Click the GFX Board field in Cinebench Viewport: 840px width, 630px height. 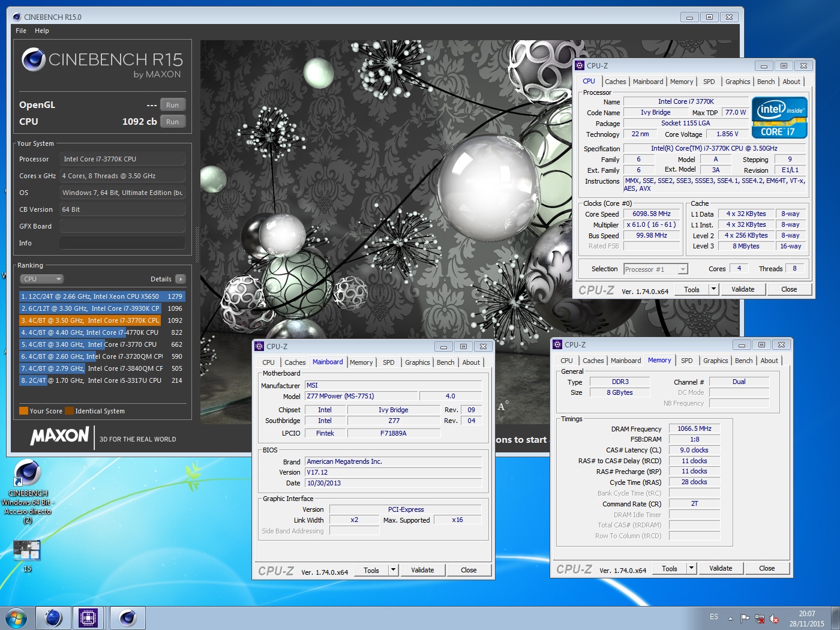click(122, 226)
